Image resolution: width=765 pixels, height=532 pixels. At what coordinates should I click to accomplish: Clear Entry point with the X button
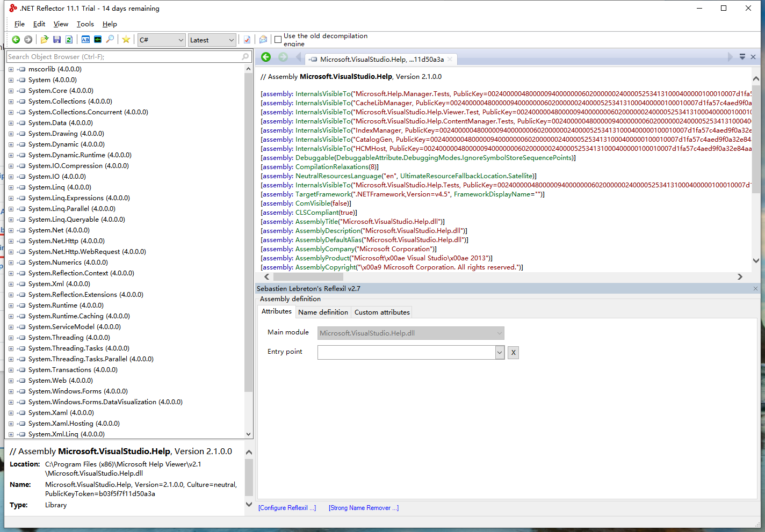pyautogui.click(x=514, y=353)
